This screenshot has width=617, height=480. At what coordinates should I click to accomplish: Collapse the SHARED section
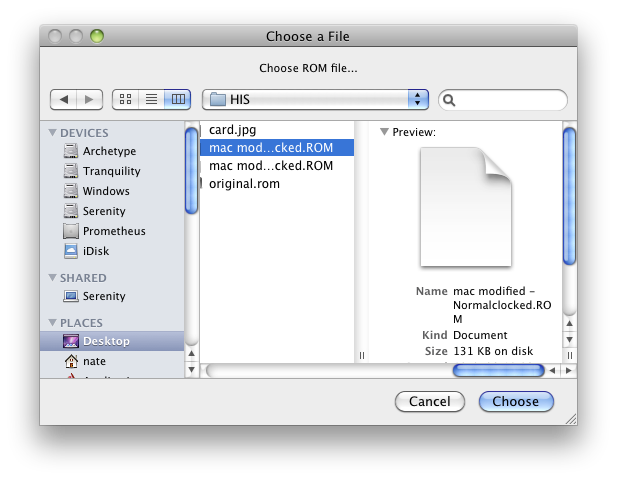(x=52, y=277)
